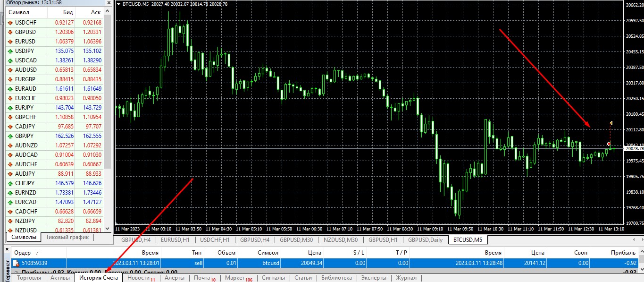Open the Статьи tab
Viewport: 644px width, 282px height.
[303, 278]
